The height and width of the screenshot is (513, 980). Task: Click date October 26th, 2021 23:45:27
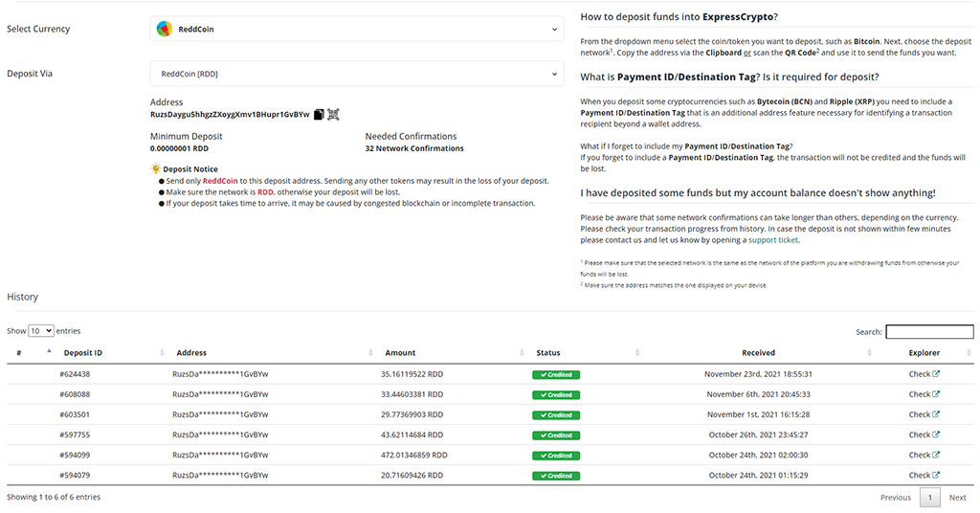(x=758, y=435)
